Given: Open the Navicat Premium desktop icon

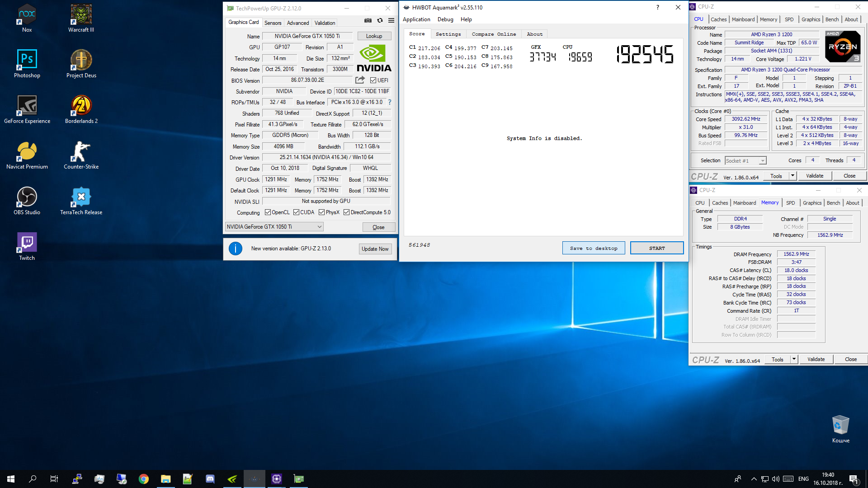Looking at the screenshot, I should point(27,155).
